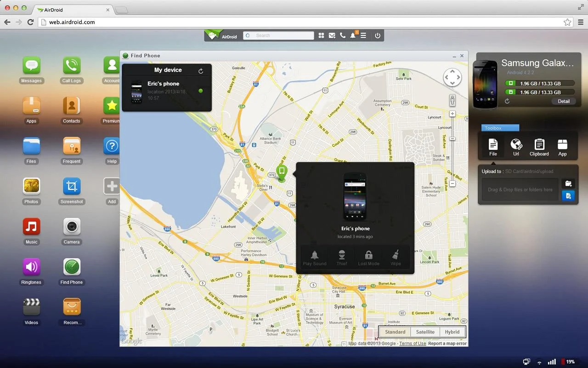Open the Messages app icon
The width and height of the screenshot is (588, 368).
coord(31,65)
